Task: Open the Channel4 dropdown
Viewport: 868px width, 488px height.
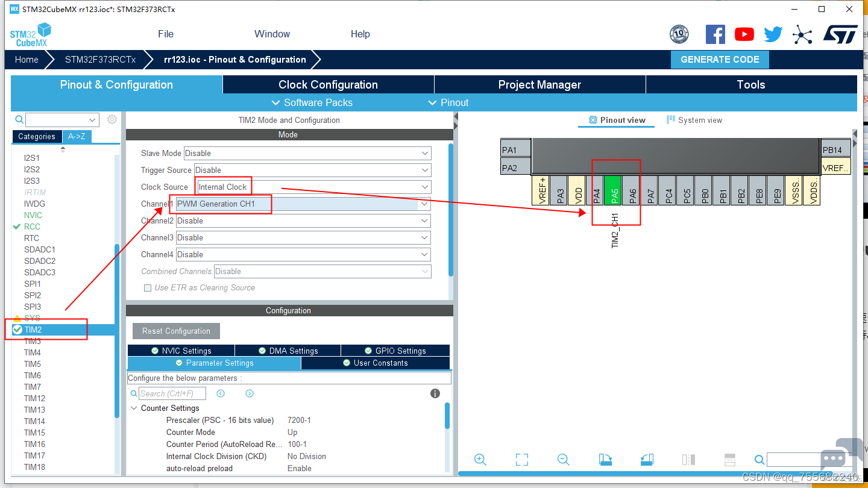Action: click(x=303, y=254)
